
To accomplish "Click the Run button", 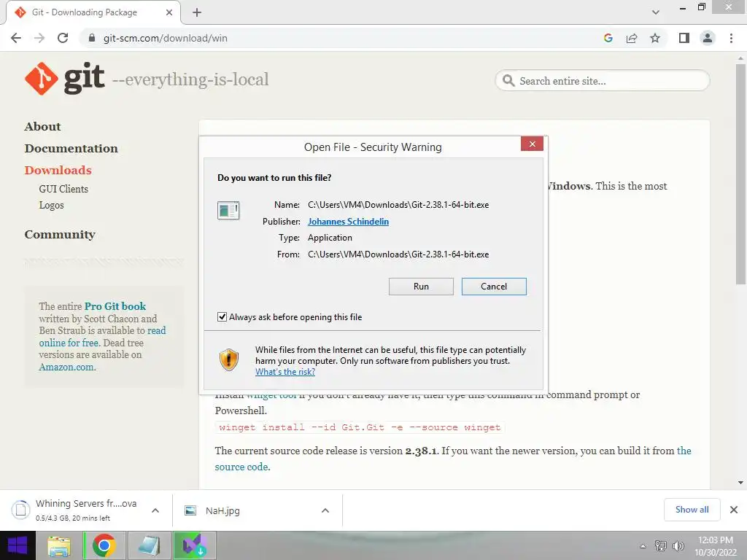I will coord(421,286).
